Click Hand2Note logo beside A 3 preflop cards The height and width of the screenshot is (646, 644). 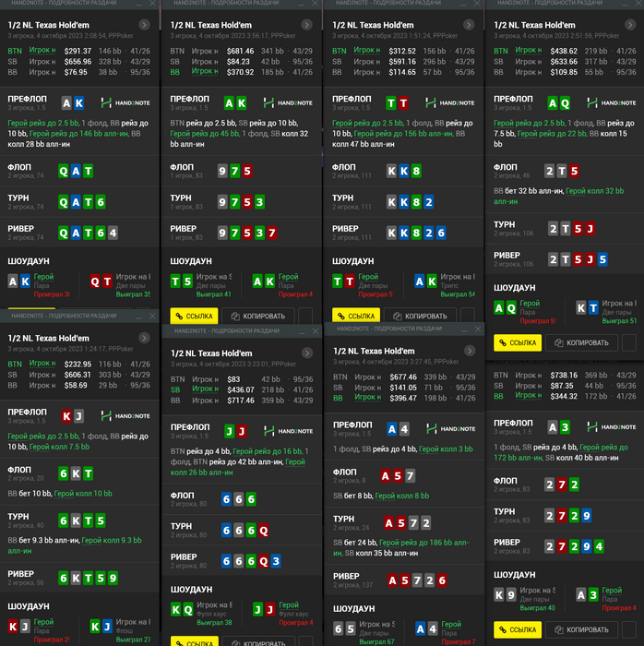pos(612,427)
